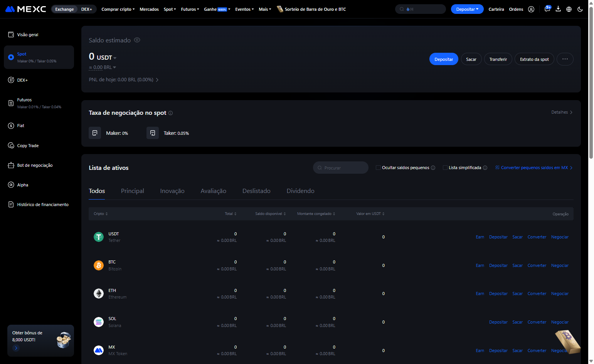Click the floating gold bar icon

[568, 342]
